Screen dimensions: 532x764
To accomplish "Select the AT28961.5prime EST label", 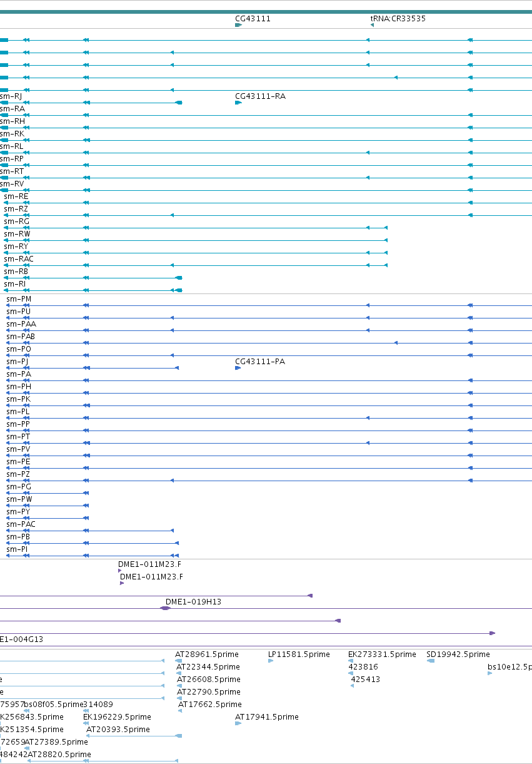I will coord(207,654).
